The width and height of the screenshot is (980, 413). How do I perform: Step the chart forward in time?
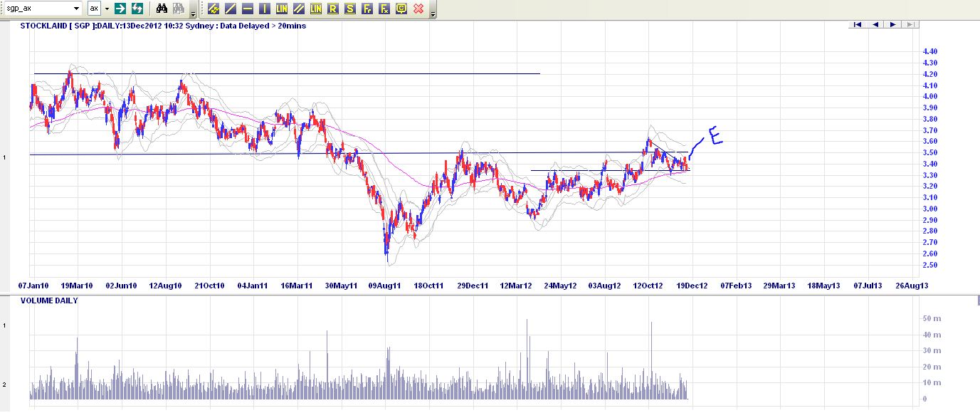(892, 25)
